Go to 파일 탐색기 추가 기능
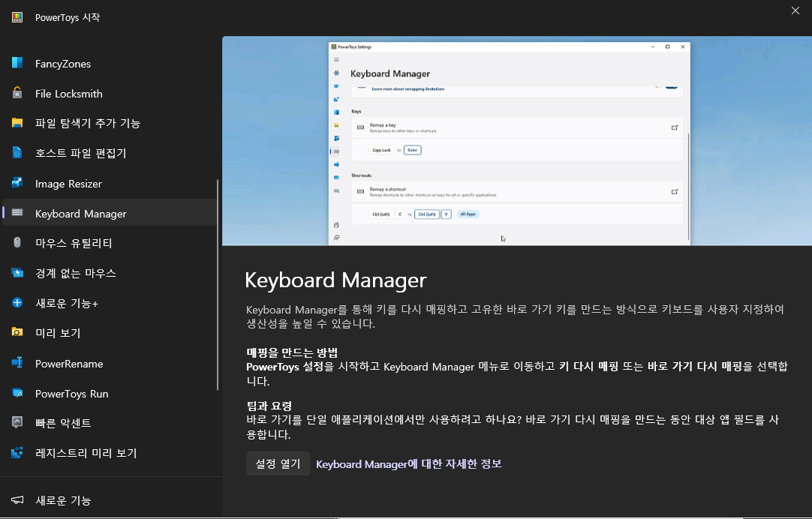This screenshot has height=519, width=812. (110, 123)
